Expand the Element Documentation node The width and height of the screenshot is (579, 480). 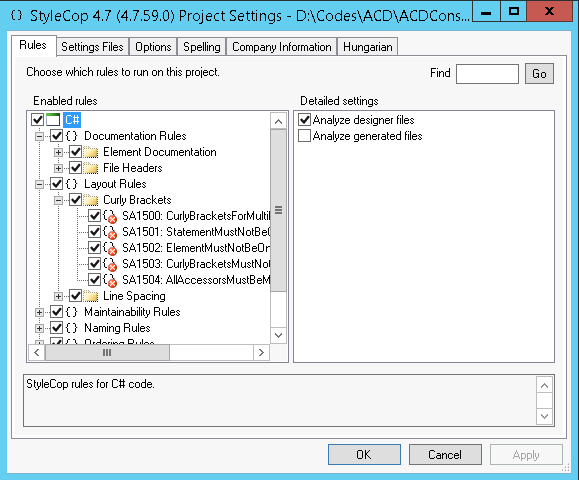tap(58, 152)
